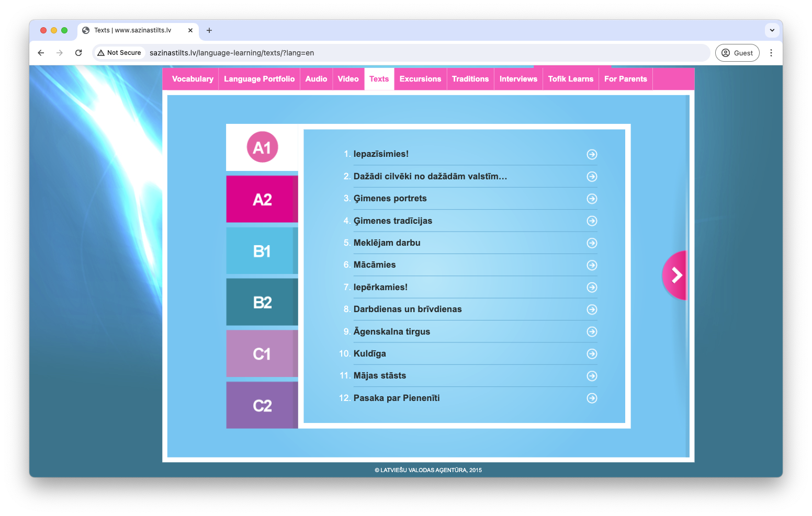Open the text Āgenskalna tirgus
Screen dimensions: 812x516
[391, 331]
